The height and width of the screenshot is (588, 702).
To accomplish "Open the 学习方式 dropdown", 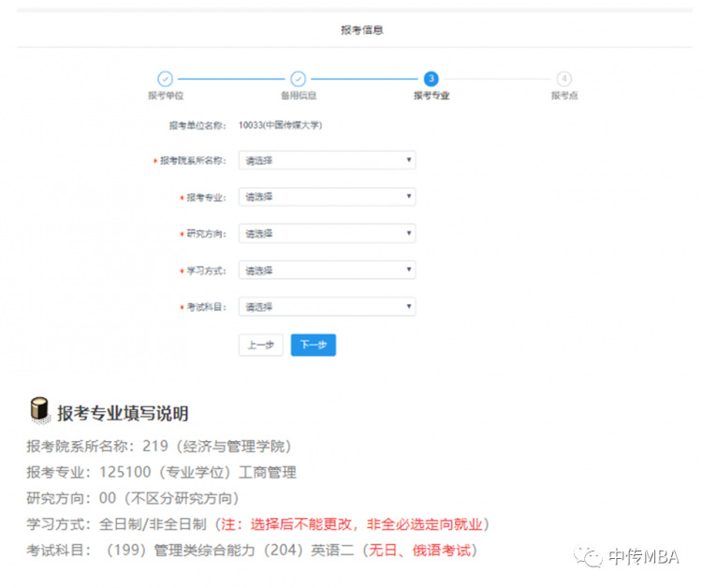I will [328, 270].
